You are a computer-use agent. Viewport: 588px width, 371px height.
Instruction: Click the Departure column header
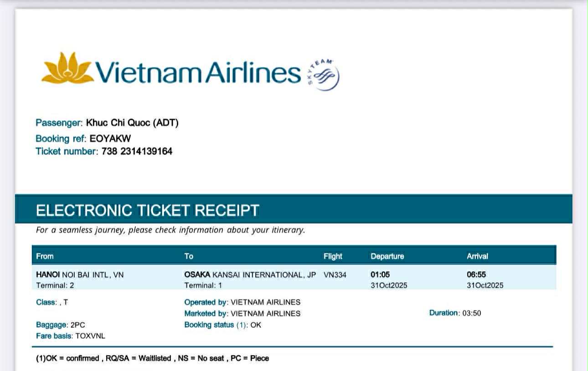(x=387, y=256)
